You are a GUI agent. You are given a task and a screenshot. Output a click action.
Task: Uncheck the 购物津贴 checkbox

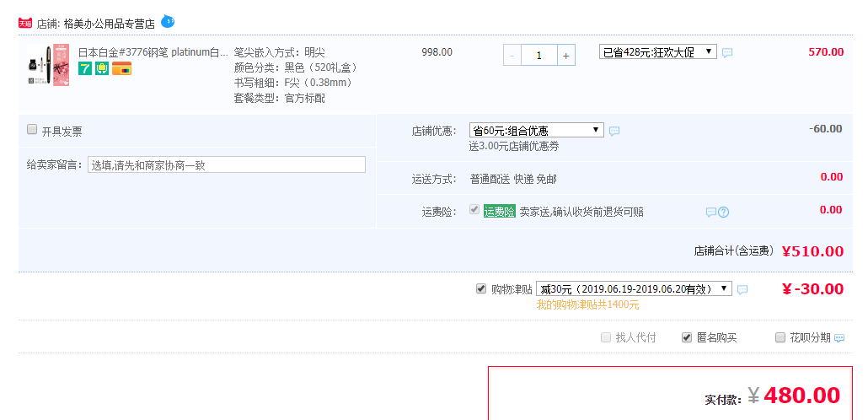[x=481, y=288]
